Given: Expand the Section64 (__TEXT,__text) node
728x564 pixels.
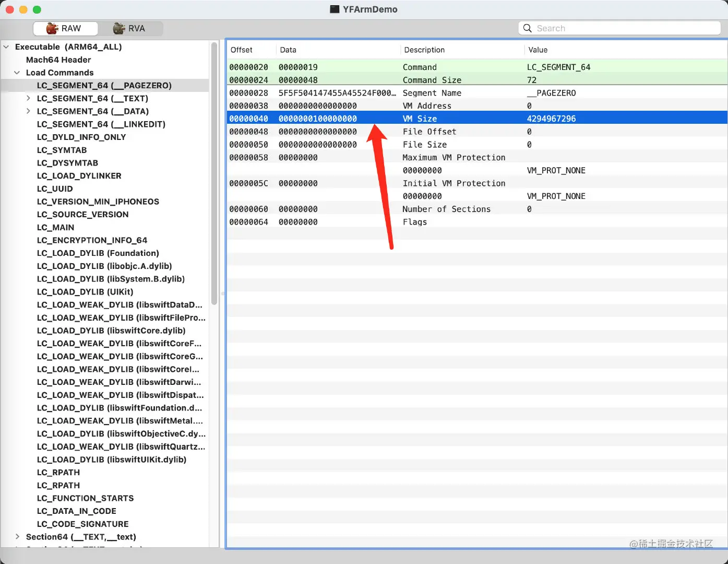Looking at the screenshot, I should 17,537.
